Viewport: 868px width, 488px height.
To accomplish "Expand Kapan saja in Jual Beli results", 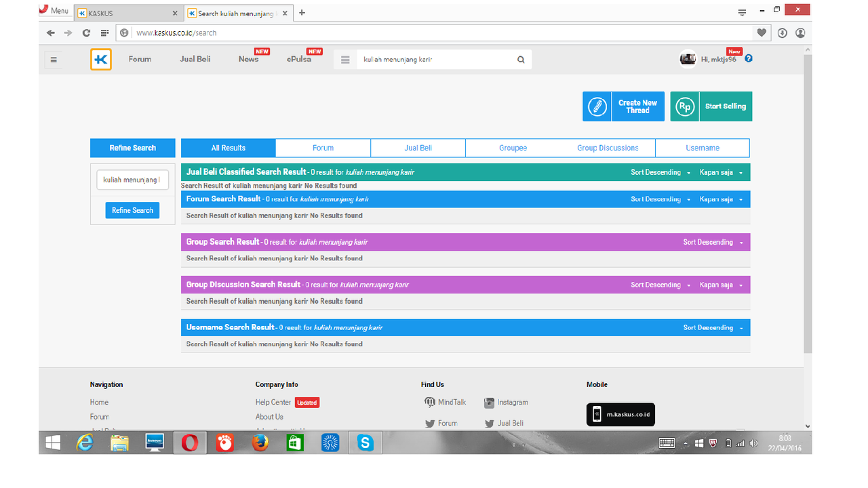I will 721,172.
